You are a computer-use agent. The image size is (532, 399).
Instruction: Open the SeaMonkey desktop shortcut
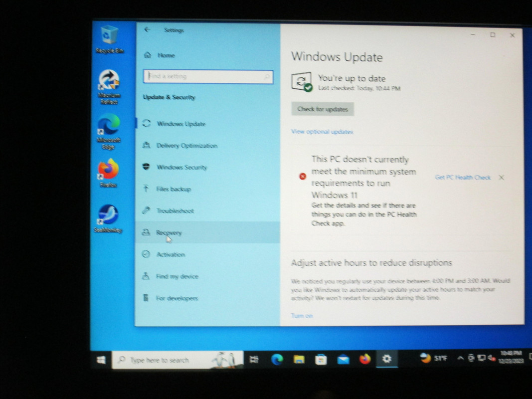(108, 218)
